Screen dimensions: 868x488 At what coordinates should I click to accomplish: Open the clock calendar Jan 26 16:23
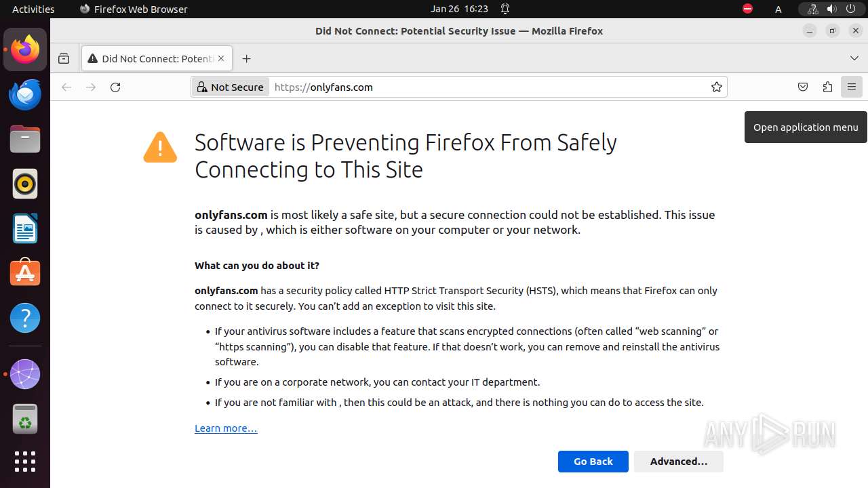[459, 9]
